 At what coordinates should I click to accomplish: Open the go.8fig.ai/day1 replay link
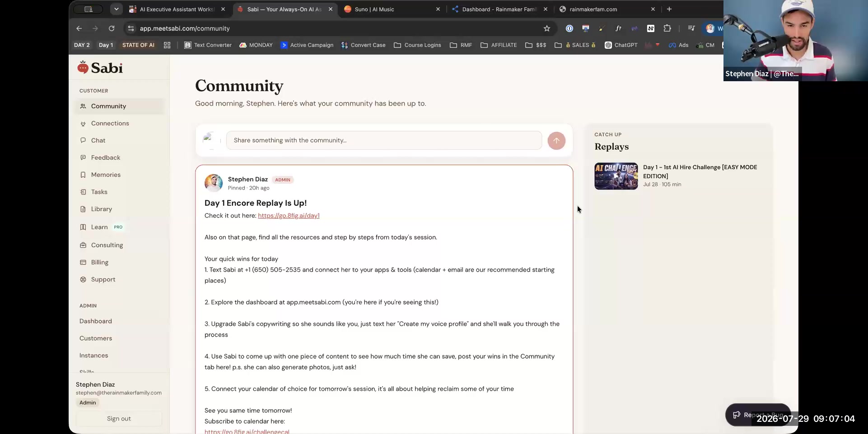tap(289, 216)
